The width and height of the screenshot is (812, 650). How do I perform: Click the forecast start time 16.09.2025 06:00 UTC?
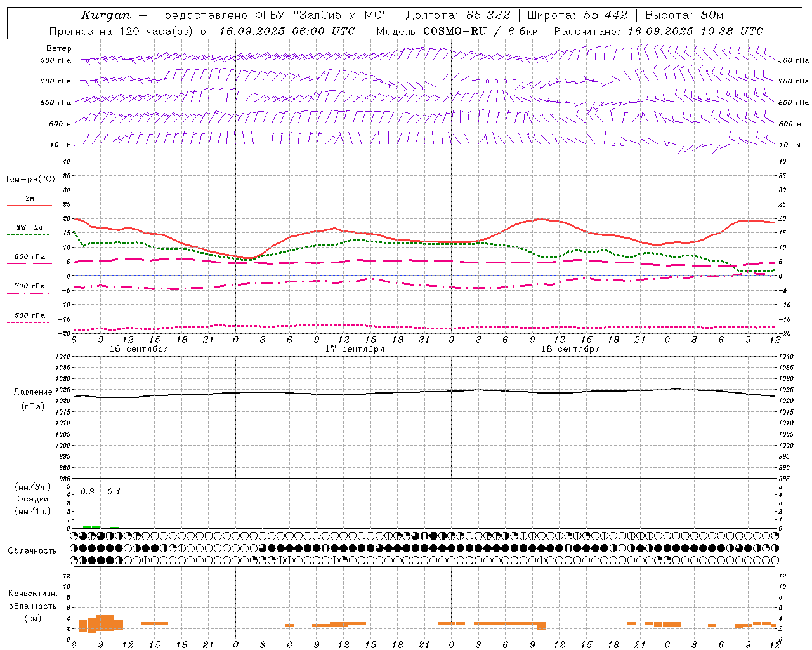point(287,31)
